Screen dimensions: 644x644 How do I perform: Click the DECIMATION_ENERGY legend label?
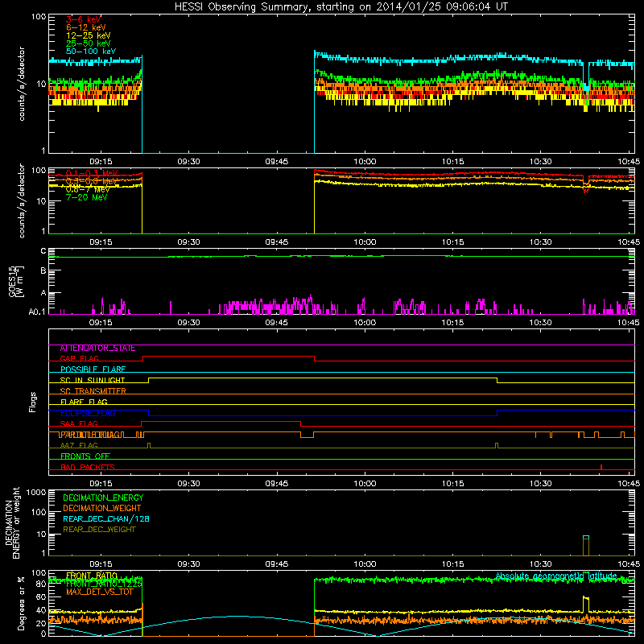pyautogui.click(x=103, y=497)
